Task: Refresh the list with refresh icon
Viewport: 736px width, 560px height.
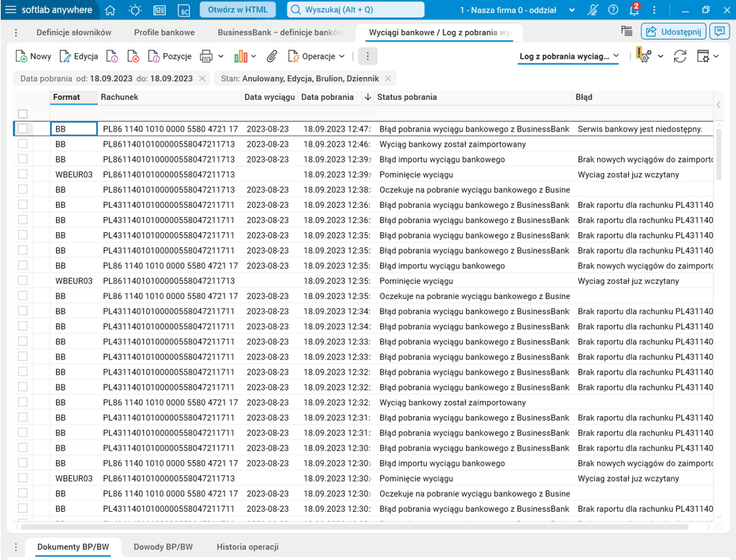Action: [680, 56]
